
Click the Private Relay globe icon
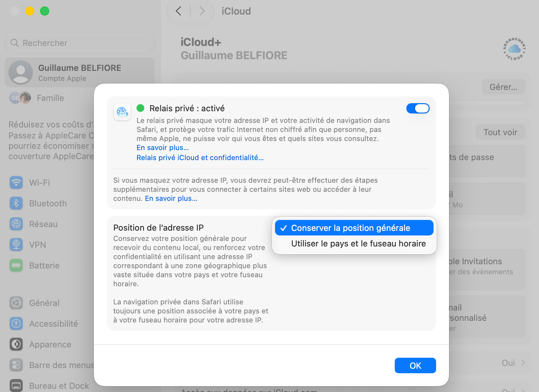122,112
